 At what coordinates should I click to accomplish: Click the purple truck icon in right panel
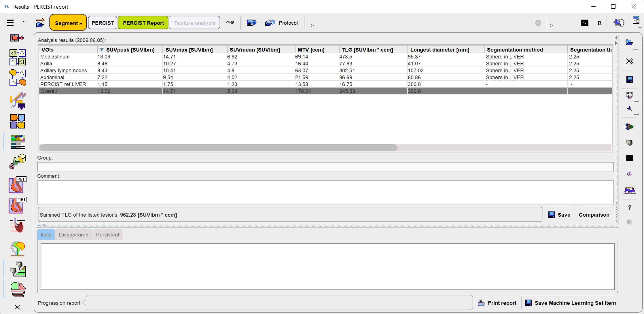click(x=630, y=190)
